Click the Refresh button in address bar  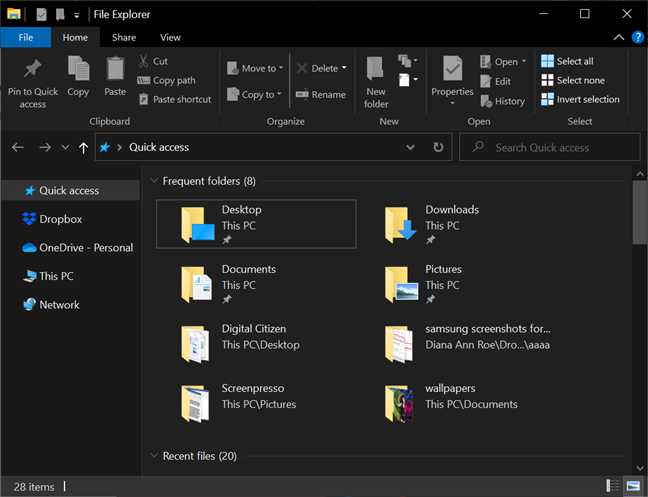(438, 147)
